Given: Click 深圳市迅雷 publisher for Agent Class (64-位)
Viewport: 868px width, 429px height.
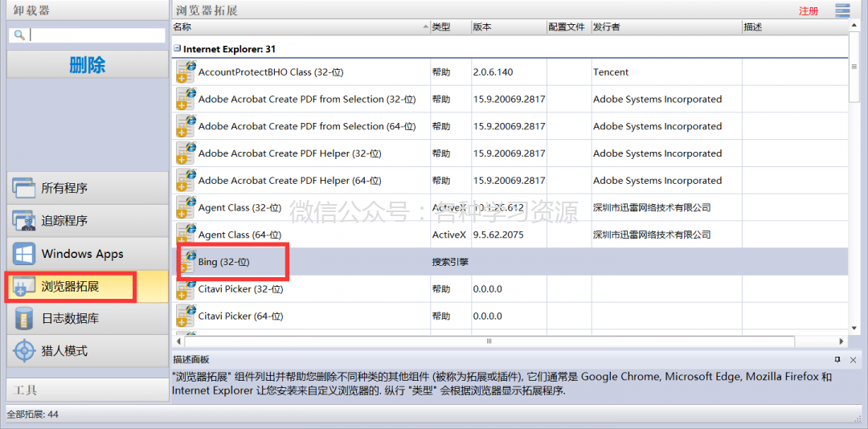Looking at the screenshot, I should click(652, 235).
